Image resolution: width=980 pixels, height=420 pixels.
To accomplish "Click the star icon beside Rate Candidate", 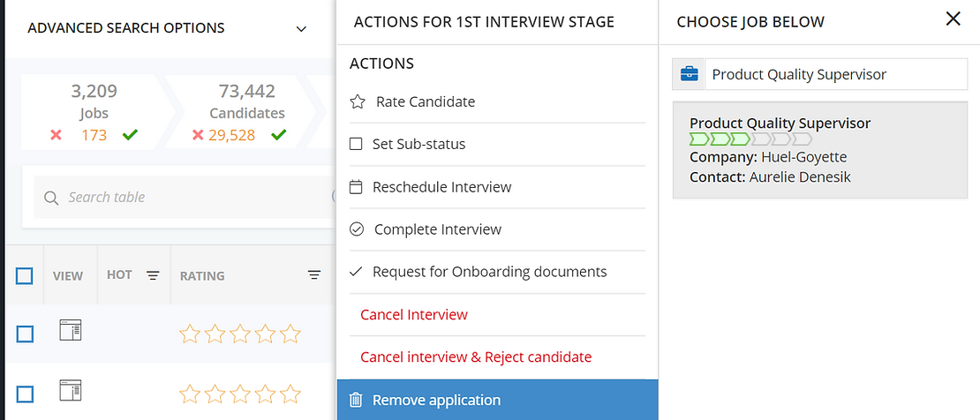I will tap(358, 101).
